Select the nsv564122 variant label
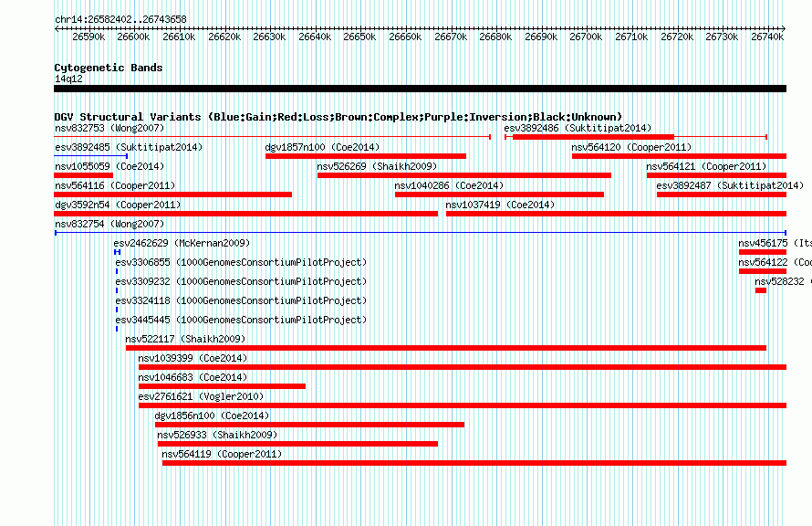 (x=775, y=262)
